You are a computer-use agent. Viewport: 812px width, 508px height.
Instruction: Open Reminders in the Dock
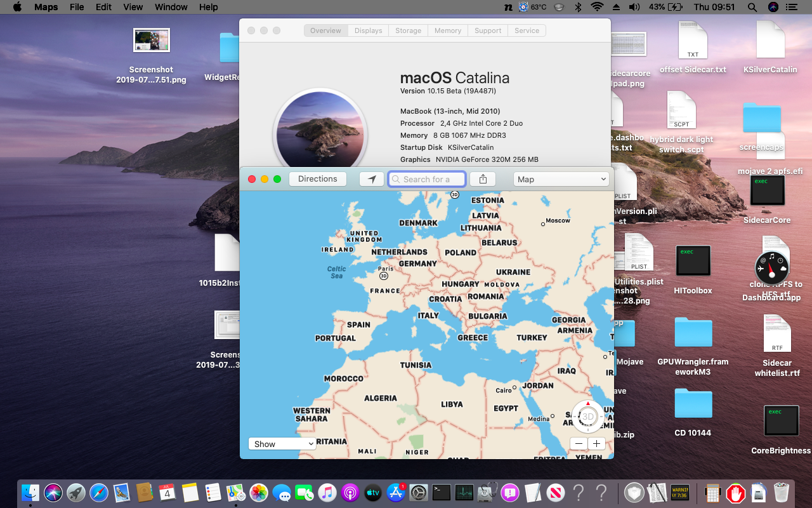pyautogui.click(x=213, y=492)
